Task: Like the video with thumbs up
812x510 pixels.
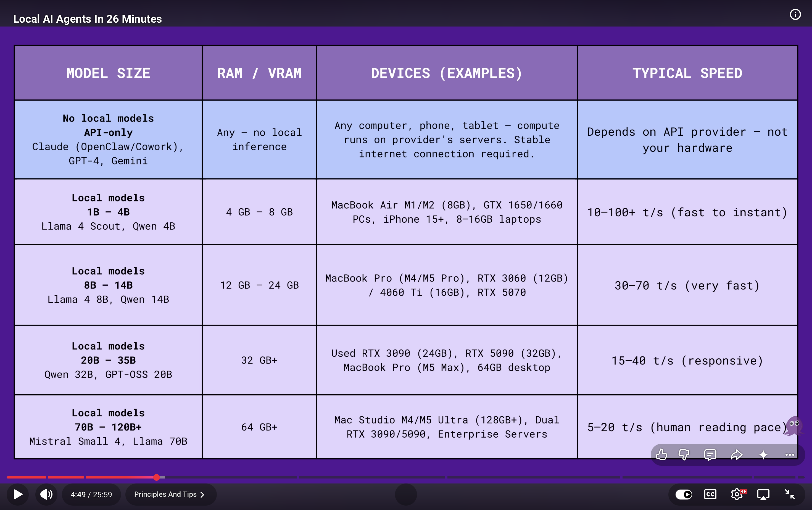Action: tap(661, 455)
